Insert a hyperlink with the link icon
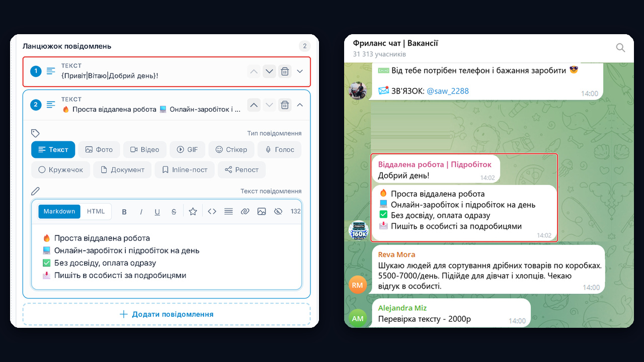Viewport: 644px width, 362px height. (x=245, y=212)
